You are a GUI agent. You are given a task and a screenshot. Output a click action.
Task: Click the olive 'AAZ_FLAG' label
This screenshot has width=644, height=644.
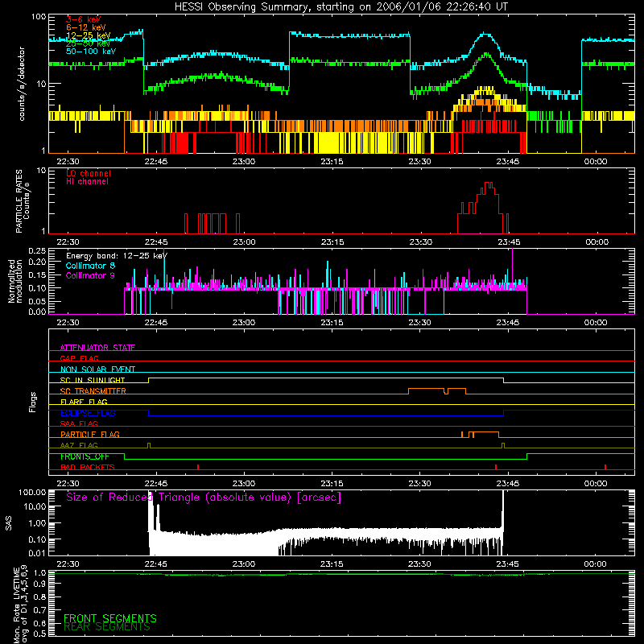pos(79,446)
